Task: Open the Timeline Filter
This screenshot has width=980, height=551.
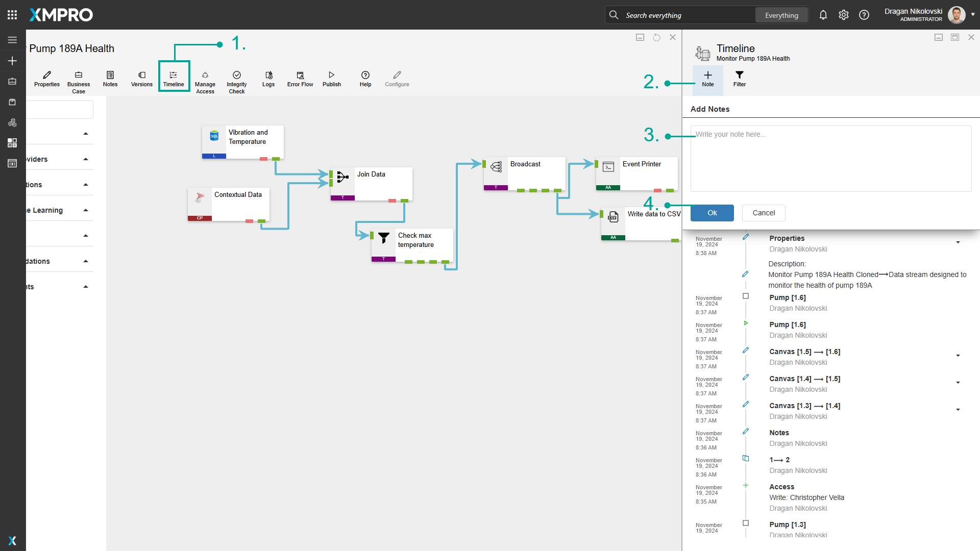Action: click(739, 79)
